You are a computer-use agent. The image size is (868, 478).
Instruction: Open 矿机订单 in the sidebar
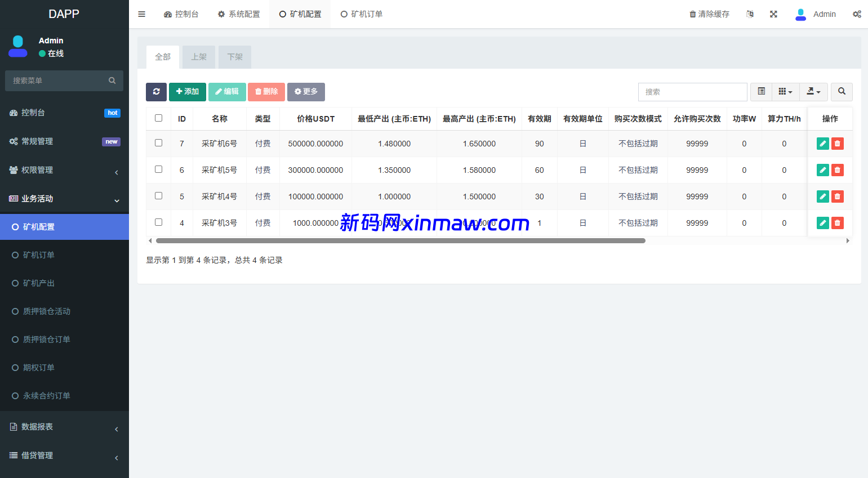[39, 255]
